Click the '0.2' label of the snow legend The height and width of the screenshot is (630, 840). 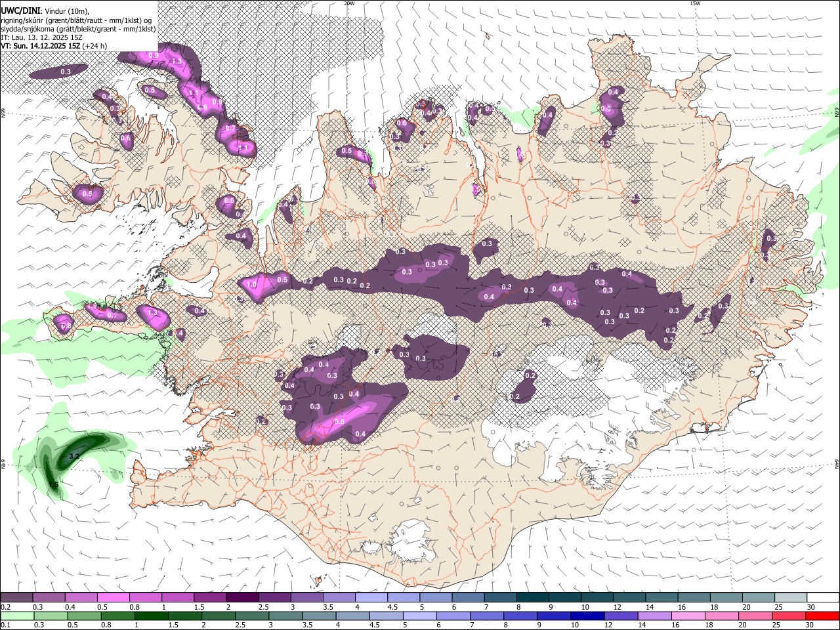[6, 607]
